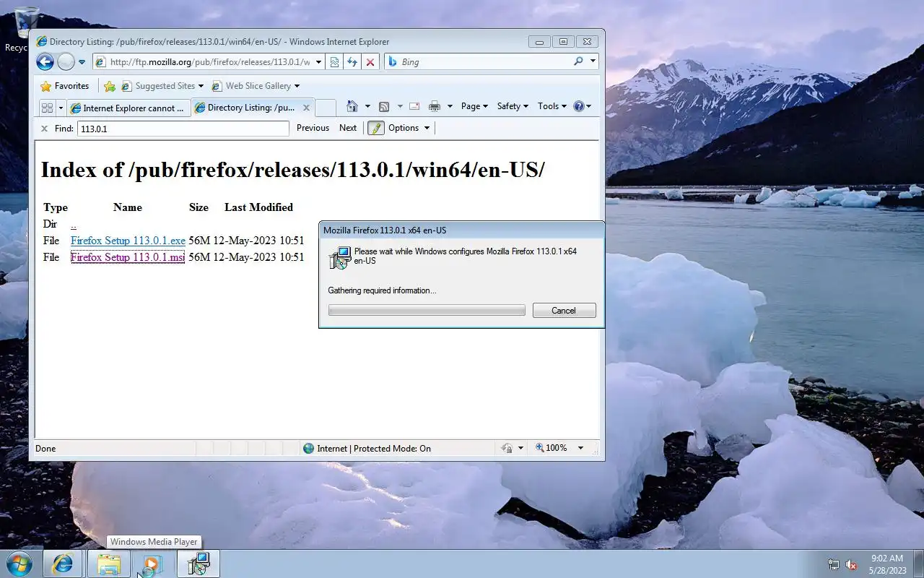Open the Safety menu
924x578 pixels.
pyautogui.click(x=513, y=106)
